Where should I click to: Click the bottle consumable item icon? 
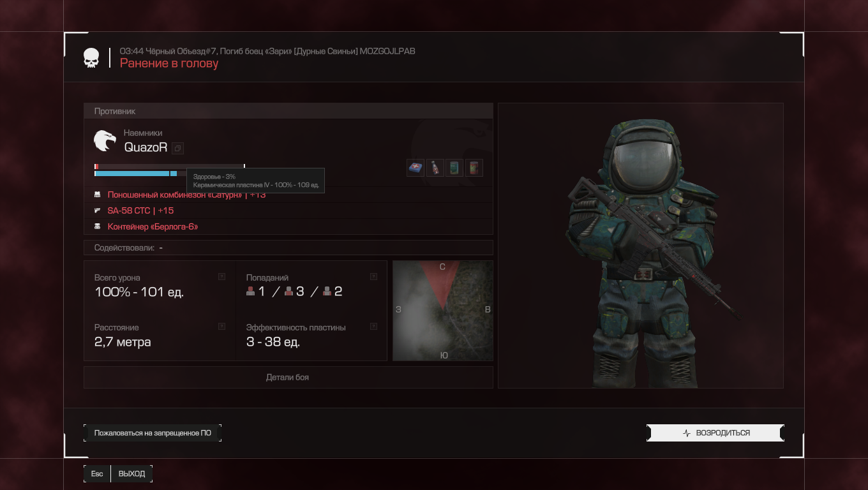[x=435, y=168]
